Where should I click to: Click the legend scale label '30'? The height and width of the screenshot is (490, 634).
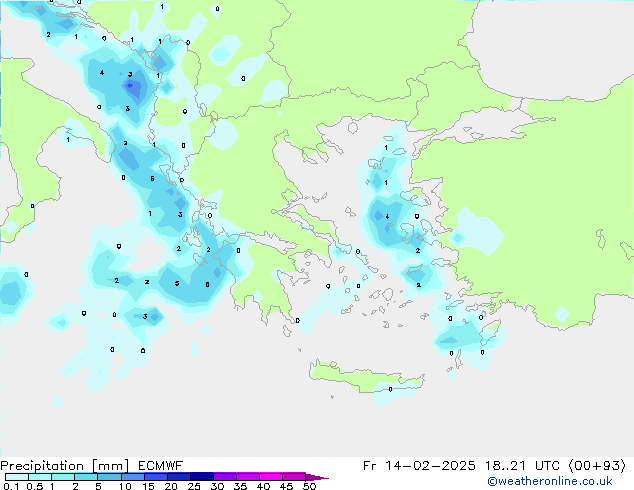(218, 486)
